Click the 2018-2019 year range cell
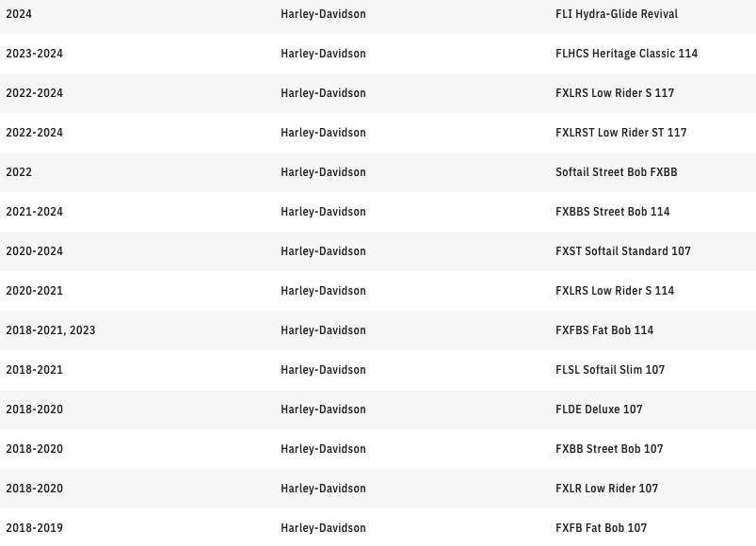 34,528
